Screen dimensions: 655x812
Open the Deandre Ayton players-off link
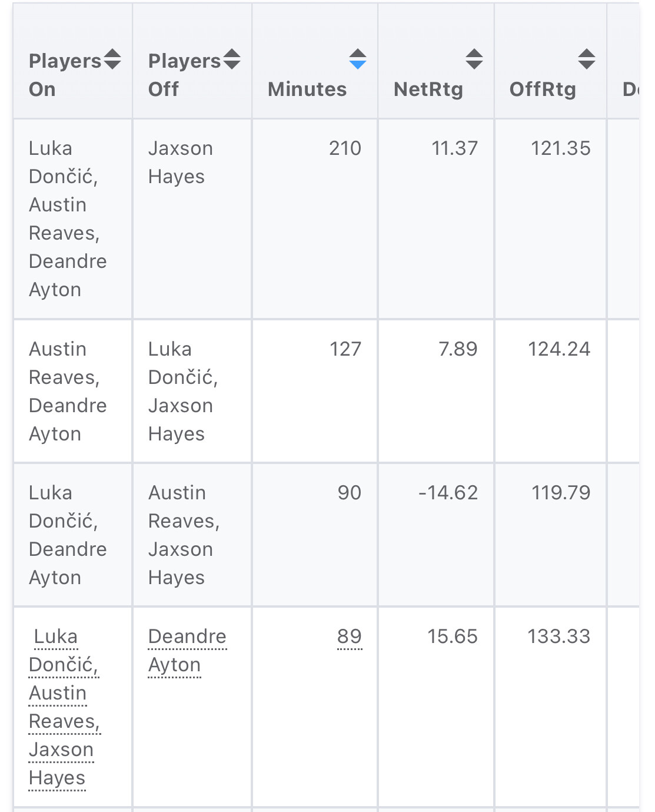point(187,651)
